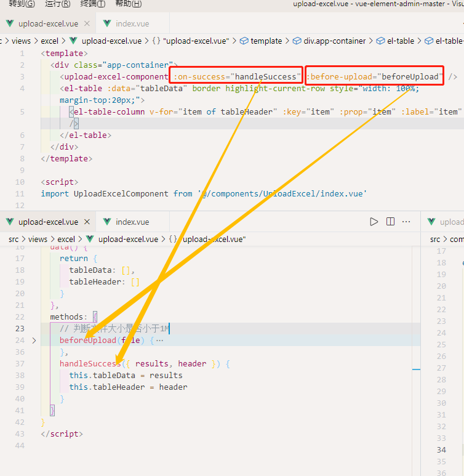Click 'this.tableData = results' on line 38
This screenshot has width=464, height=476.
126,376
